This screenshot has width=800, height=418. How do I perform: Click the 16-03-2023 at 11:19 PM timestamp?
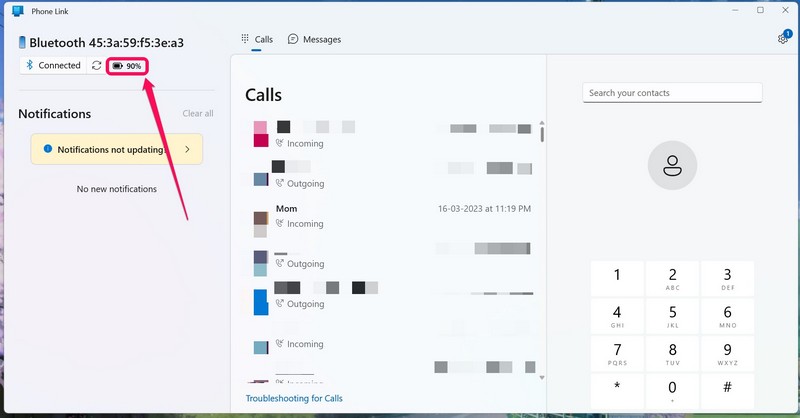(484, 208)
